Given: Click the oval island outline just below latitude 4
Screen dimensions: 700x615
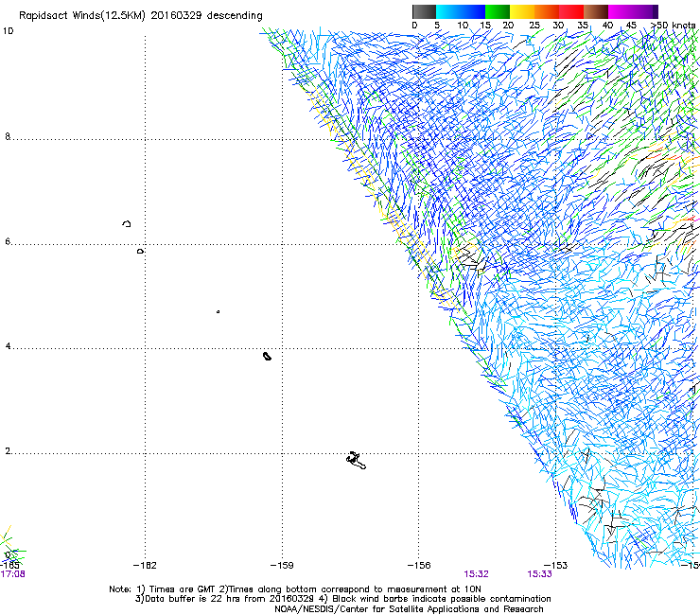Looking at the screenshot, I should tap(267, 356).
